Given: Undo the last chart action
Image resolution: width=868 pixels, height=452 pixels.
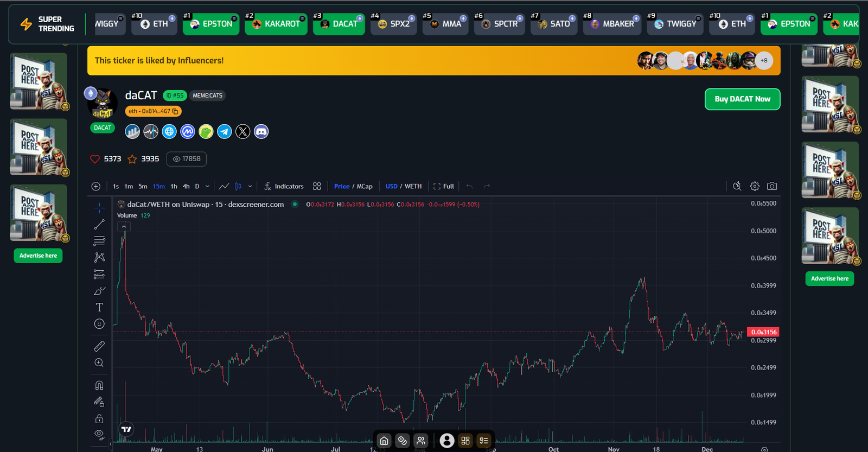Looking at the screenshot, I should click(x=469, y=186).
